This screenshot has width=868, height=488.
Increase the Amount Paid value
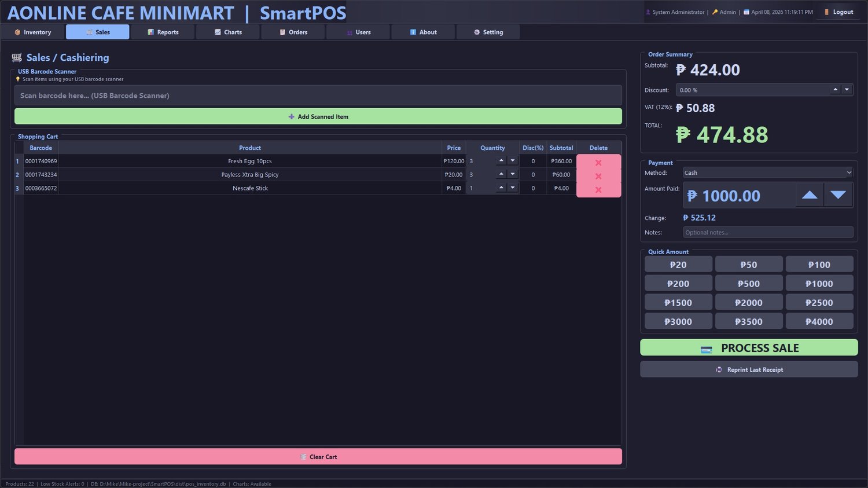click(810, 195)
